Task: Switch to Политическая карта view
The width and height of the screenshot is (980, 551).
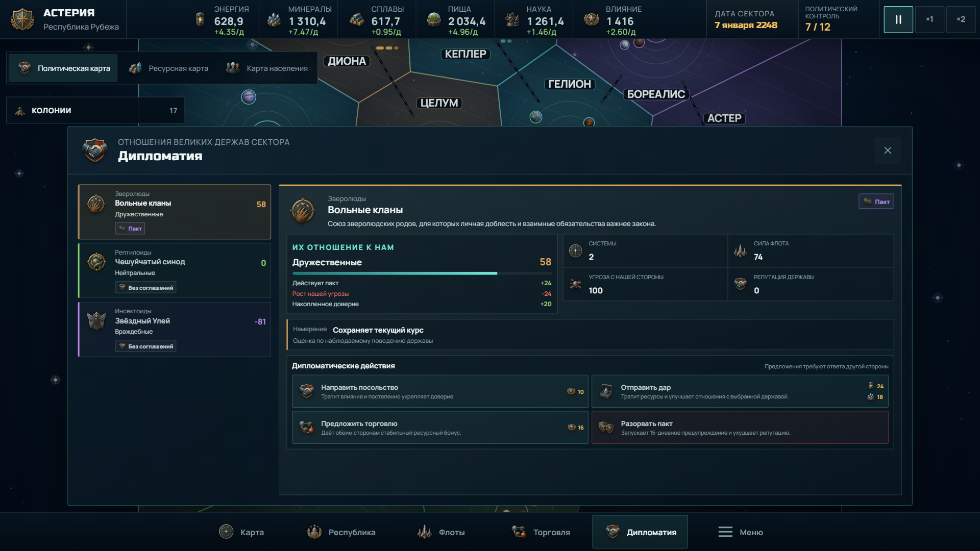Action: (64, 68)
